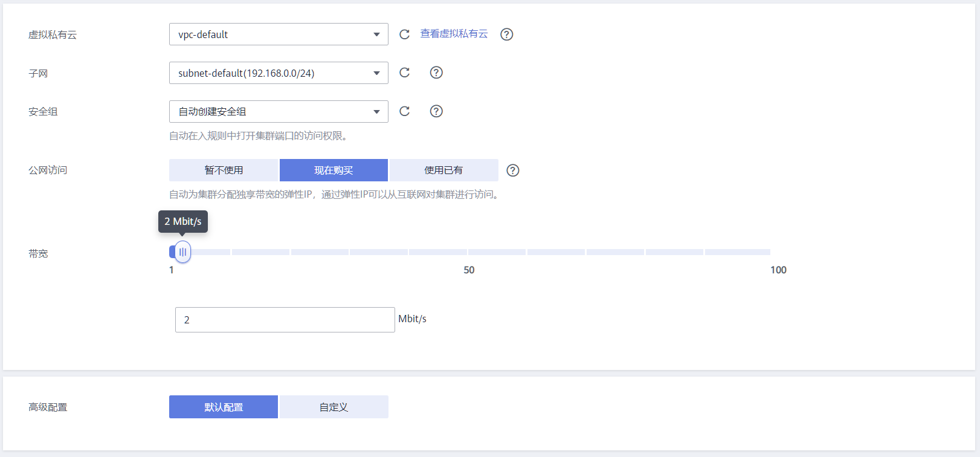Switch public access to 使用已有
980x457 pixels.
(443, 170)
